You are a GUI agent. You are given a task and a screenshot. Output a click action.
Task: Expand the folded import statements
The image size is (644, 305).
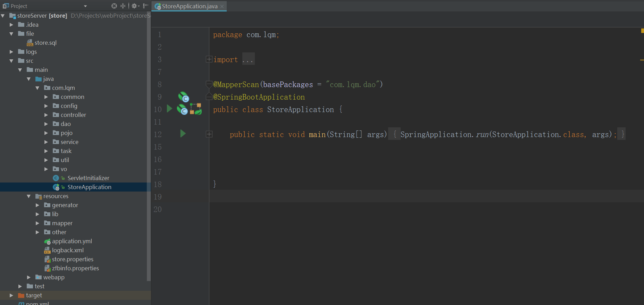tap(209, 59)
